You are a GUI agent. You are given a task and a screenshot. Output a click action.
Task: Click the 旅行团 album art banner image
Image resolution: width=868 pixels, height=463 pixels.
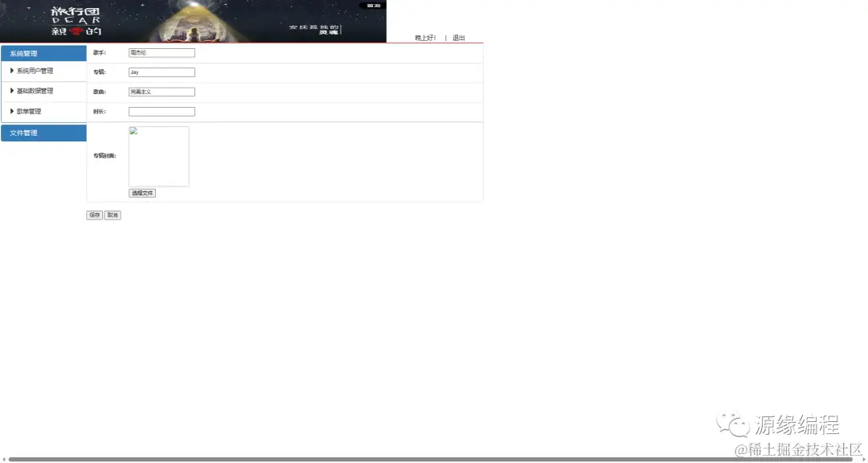pyautogui.click(x=193, y=19)
